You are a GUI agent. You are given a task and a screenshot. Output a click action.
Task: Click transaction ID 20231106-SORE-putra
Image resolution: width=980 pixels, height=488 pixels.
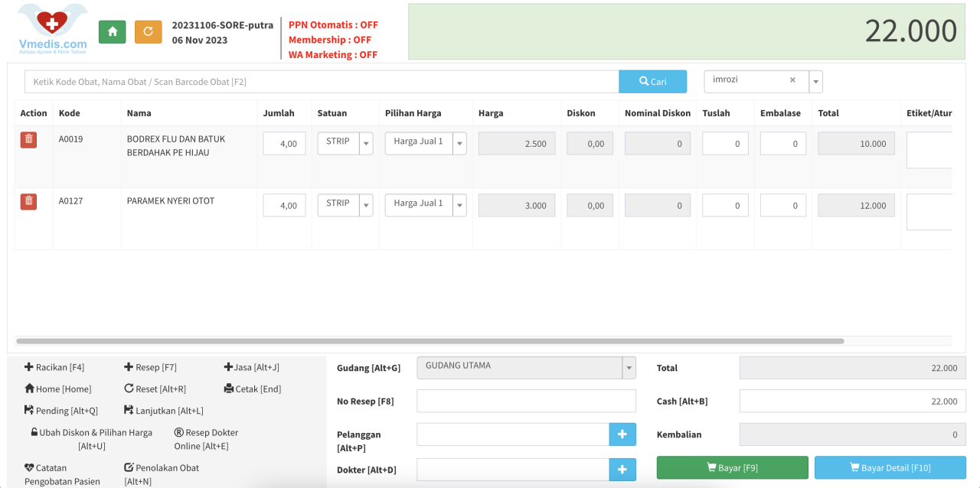coord(223,25)
